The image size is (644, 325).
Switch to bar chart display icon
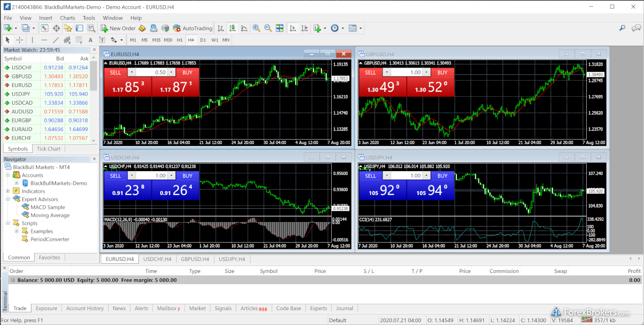pyautogui.click(x=221, y=28)
